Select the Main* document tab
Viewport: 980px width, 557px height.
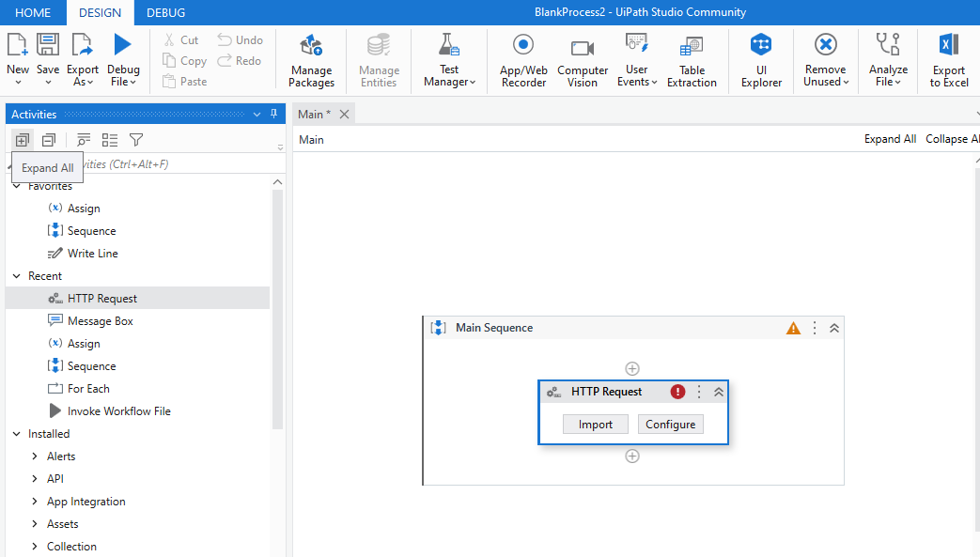coord(315,114)
